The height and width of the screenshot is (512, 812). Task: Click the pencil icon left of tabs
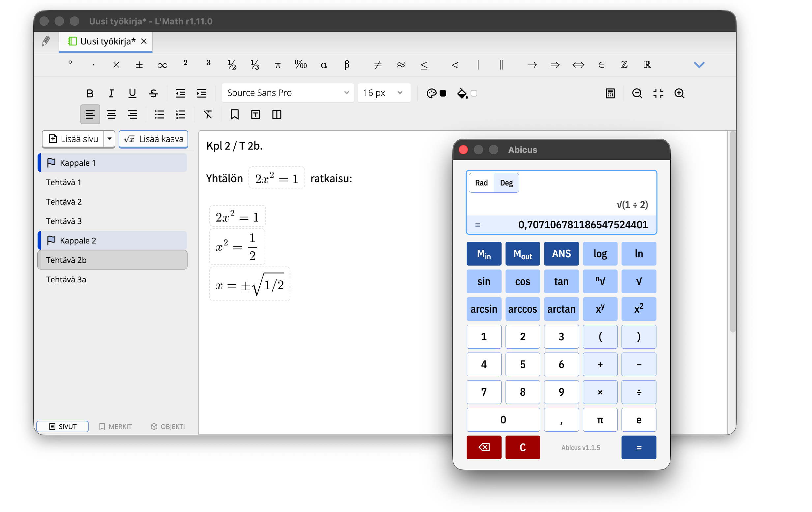tap(46, 42)
